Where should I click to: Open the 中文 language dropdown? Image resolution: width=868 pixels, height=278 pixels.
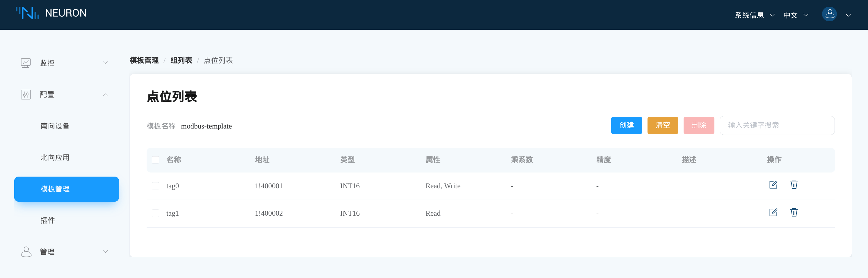(795, 15)
